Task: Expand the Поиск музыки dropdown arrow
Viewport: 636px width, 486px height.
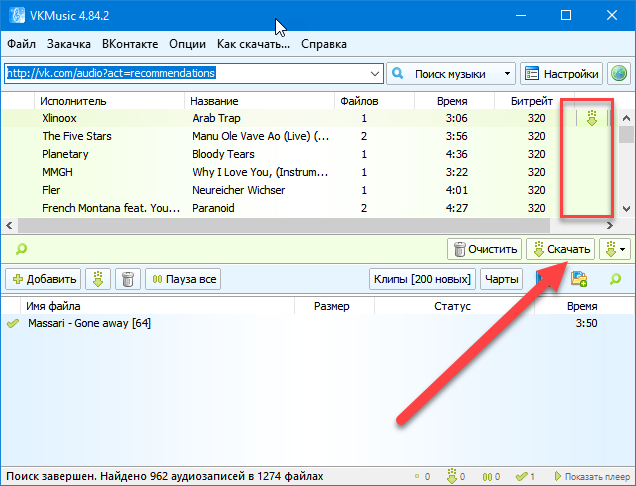Action: click(x=507, y=74)
